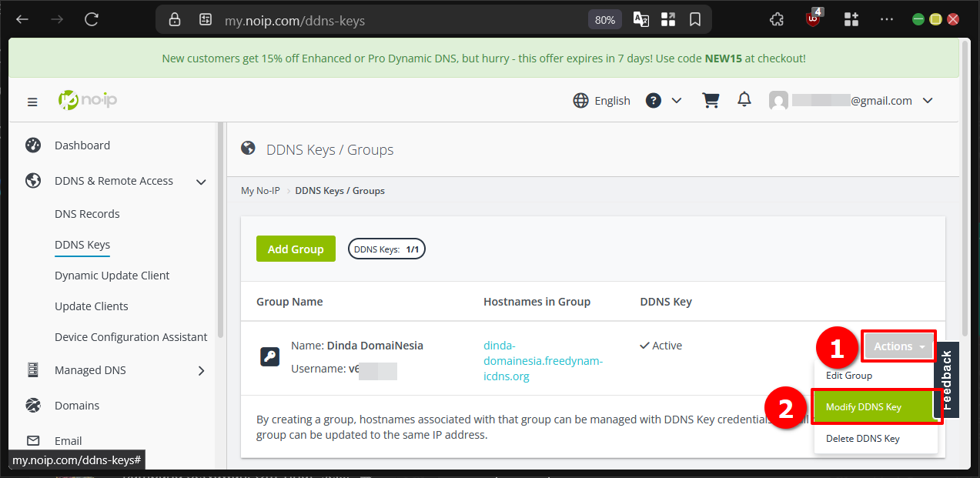Expand the Managed DNS section
The width and height of the screenshot is (980, 478).
tap(201, 370)
